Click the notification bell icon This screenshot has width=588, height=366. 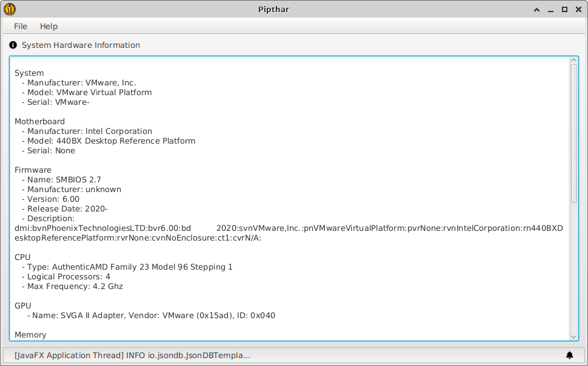click(x=569, y=355)
